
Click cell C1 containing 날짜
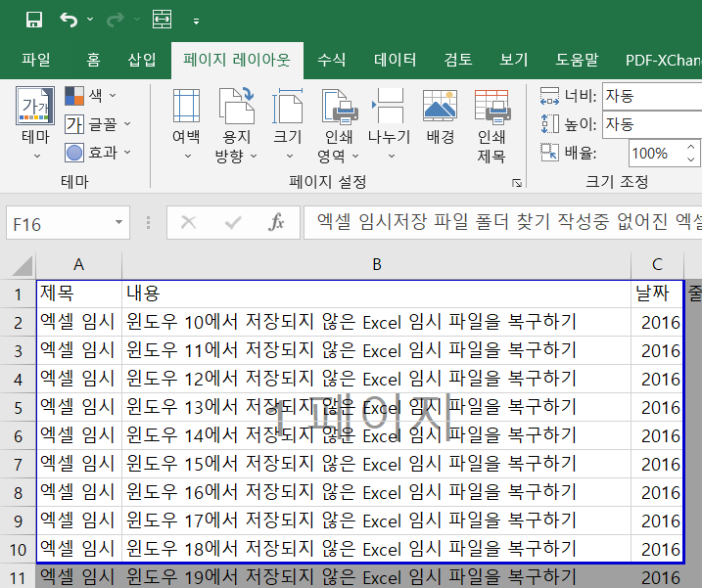tap(657, 294)
